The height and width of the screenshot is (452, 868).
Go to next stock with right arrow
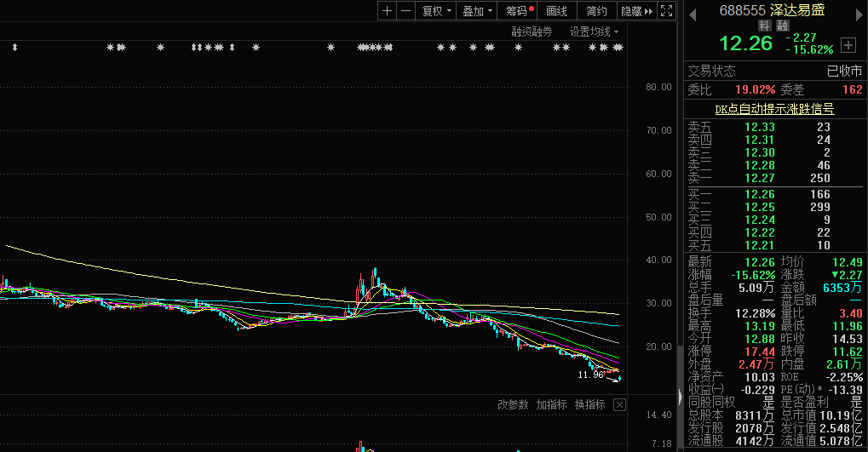(x=859, y=12)
